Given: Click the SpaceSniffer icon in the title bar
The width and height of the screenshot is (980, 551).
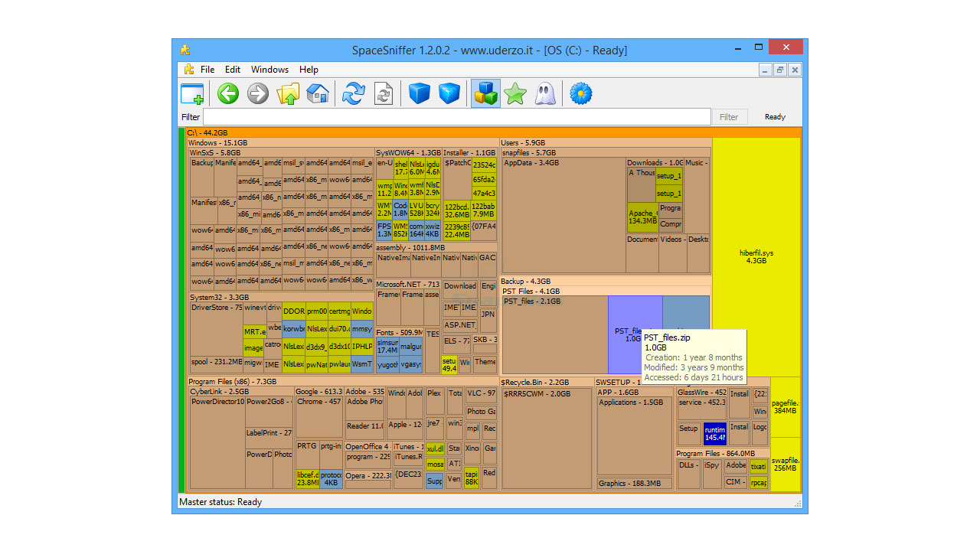Looking at the screenshot, I should pos(185,51).
